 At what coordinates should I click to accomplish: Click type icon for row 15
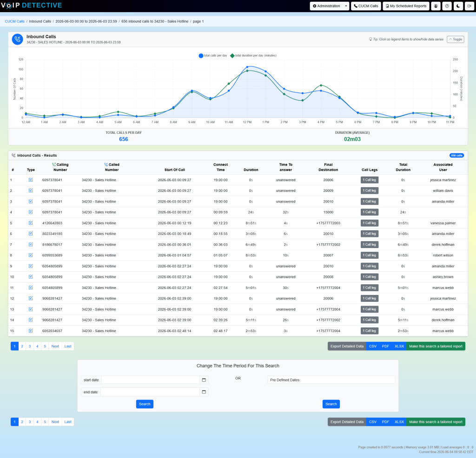tap(31, 331)
